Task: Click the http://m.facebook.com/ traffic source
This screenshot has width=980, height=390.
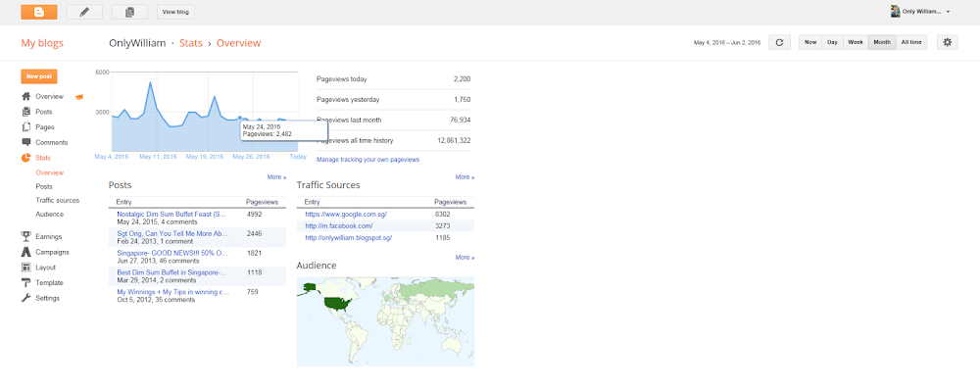Action: tap(339, 225)
